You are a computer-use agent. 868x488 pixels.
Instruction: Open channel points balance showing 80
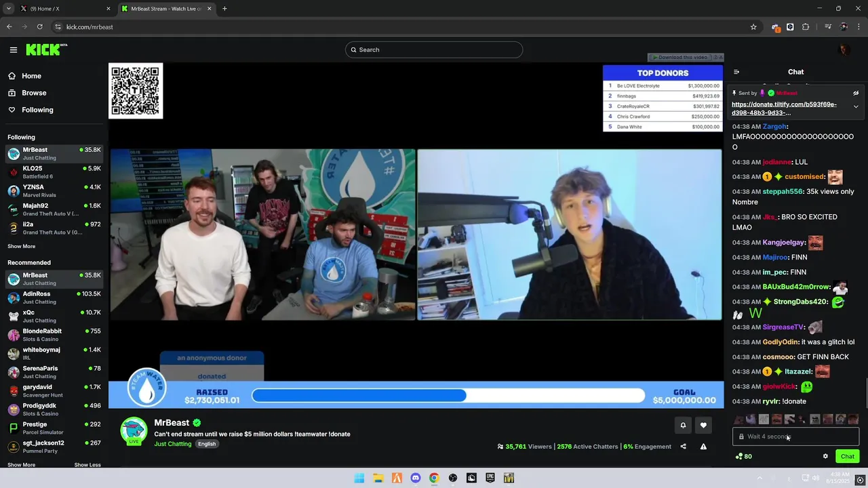744,456
